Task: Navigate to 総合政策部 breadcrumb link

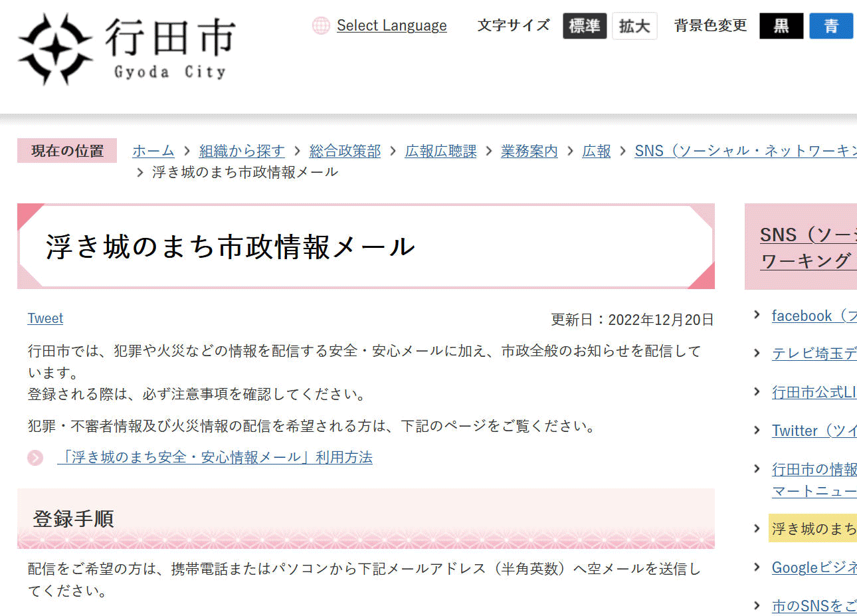Action: [345, 151]
